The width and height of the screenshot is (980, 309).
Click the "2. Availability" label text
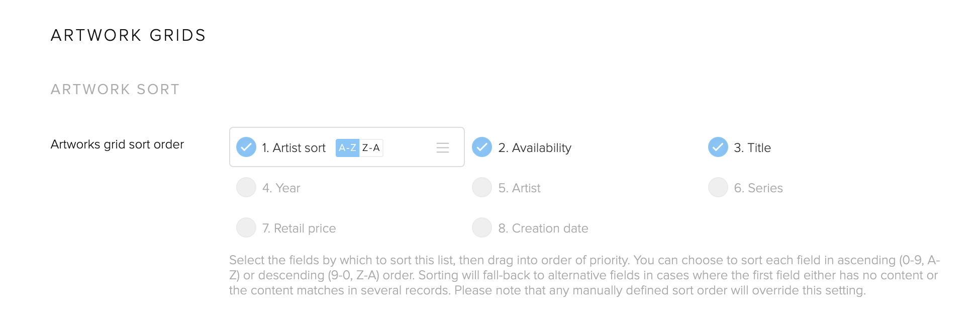(x=535, y=148)
